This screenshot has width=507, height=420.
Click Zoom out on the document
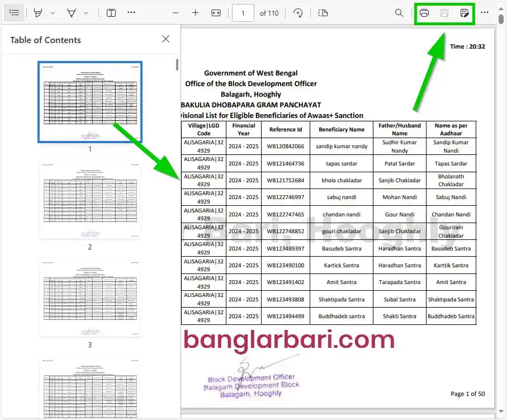175,12
